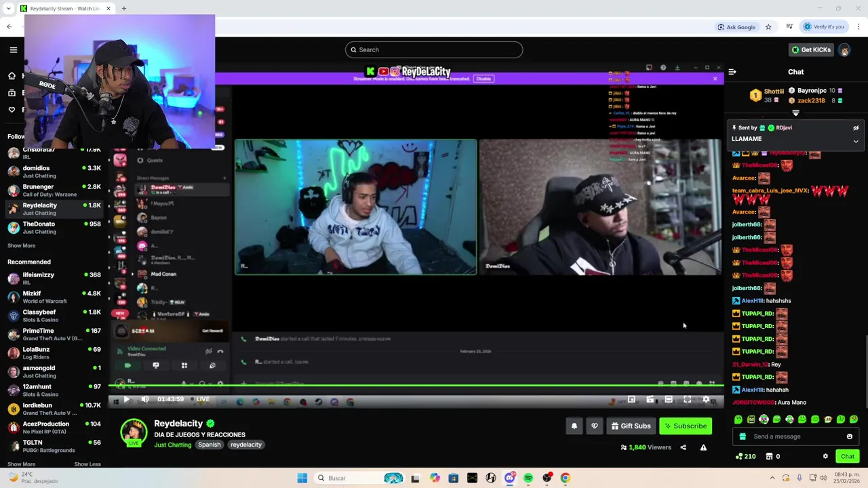Bookmark page with star icon

click(x=768, y=27)
